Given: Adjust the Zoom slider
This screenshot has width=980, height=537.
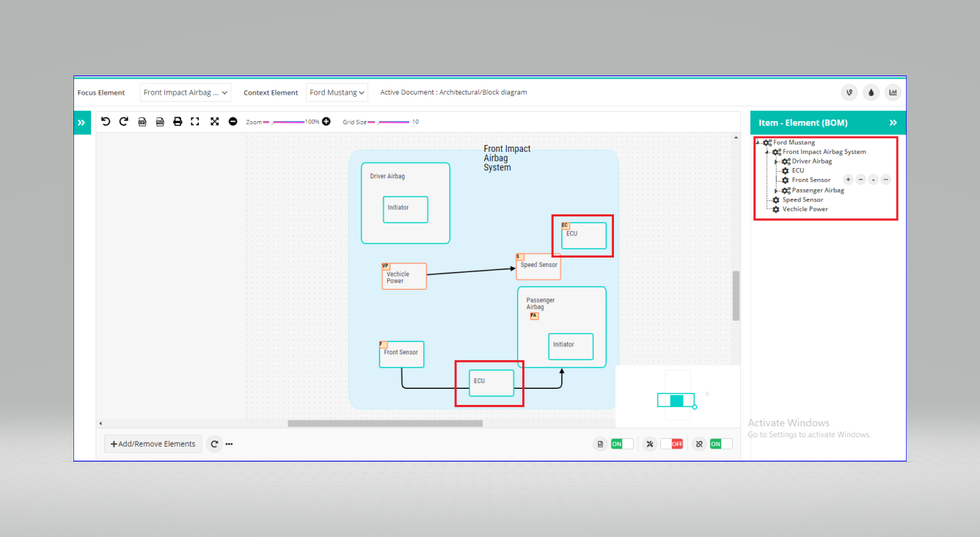Looking at the screenshot, I should click(284, 122).
